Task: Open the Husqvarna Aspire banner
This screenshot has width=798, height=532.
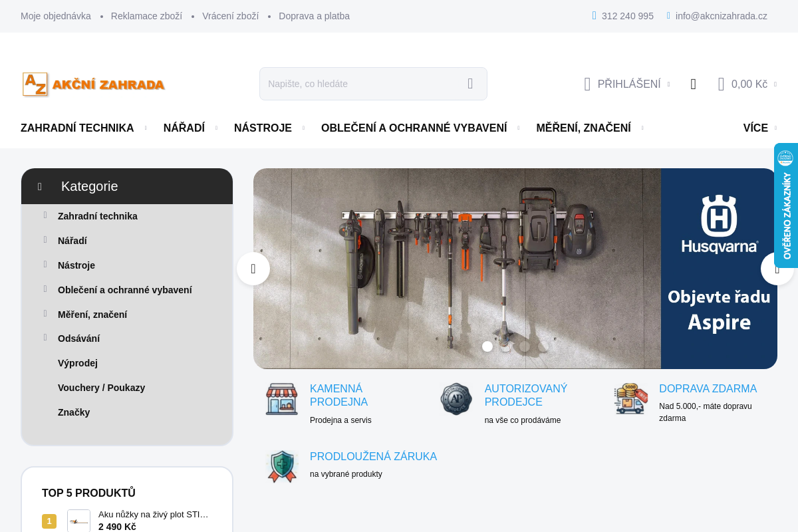Action: pyautogui.click(x=515, y=269)
